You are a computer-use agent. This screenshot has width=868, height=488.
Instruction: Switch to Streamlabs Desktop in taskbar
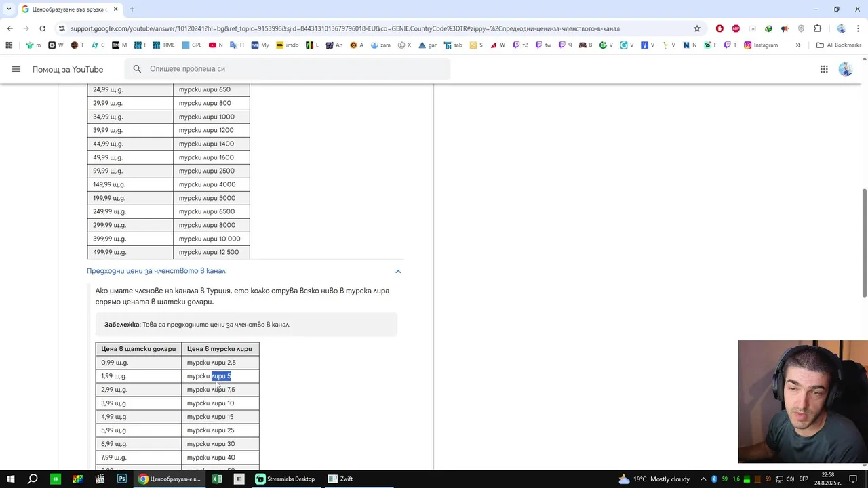(x=285, y=479)
